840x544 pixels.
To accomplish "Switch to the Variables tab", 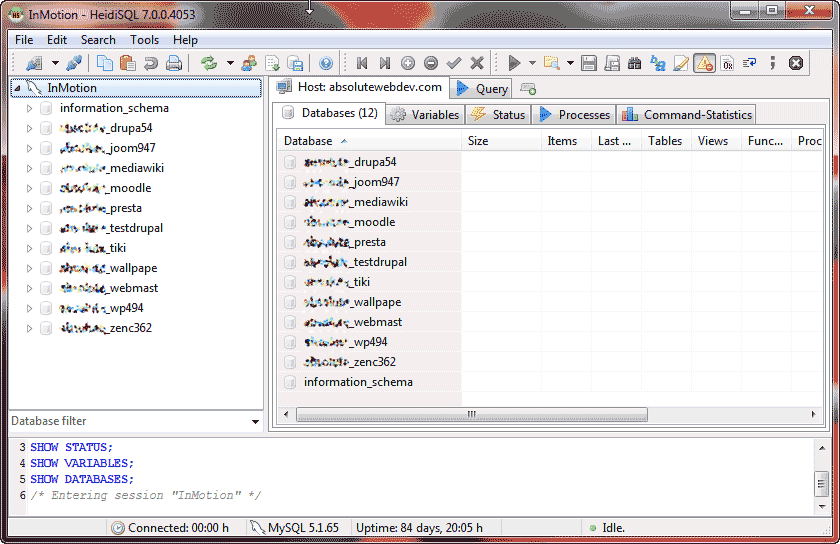I will click(425, 115).
